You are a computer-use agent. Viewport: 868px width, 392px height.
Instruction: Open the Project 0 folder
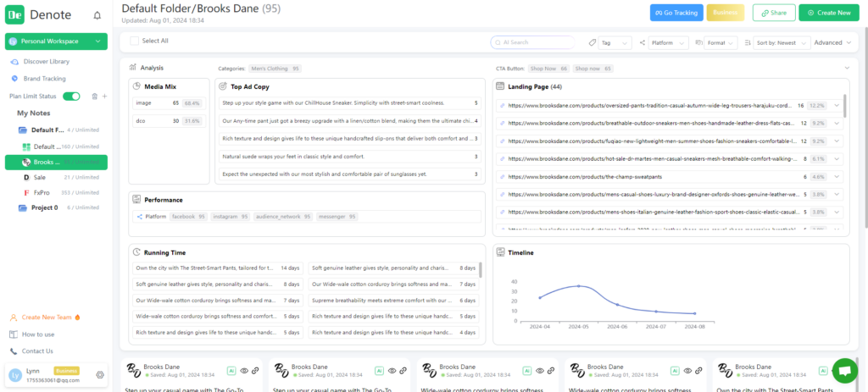(x=58, y=208)
